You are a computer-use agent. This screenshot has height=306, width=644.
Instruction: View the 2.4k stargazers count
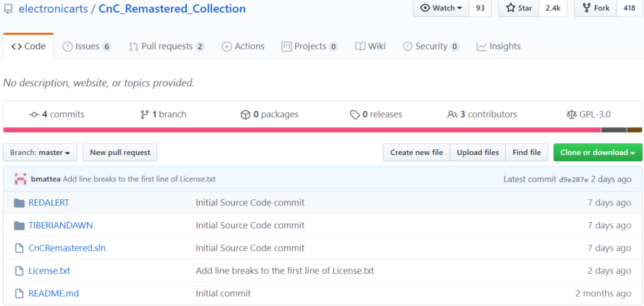click(x=553, y=8)
